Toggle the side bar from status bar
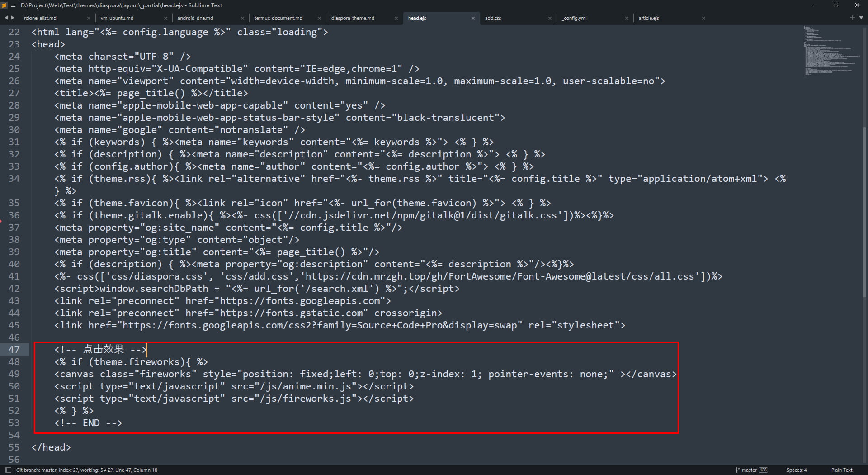The width and height of the screenshot is (868, 475). point(8,470)
